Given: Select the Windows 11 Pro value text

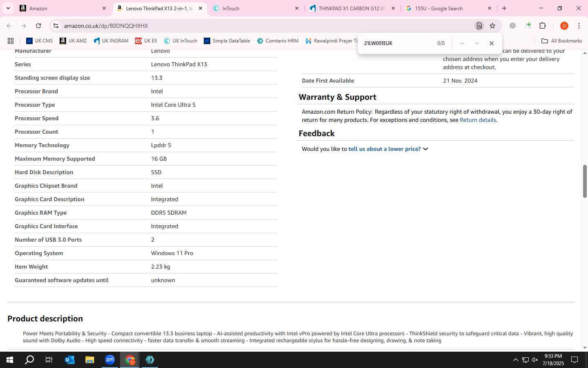Looking at the screenshot, I should coord(172,253).
